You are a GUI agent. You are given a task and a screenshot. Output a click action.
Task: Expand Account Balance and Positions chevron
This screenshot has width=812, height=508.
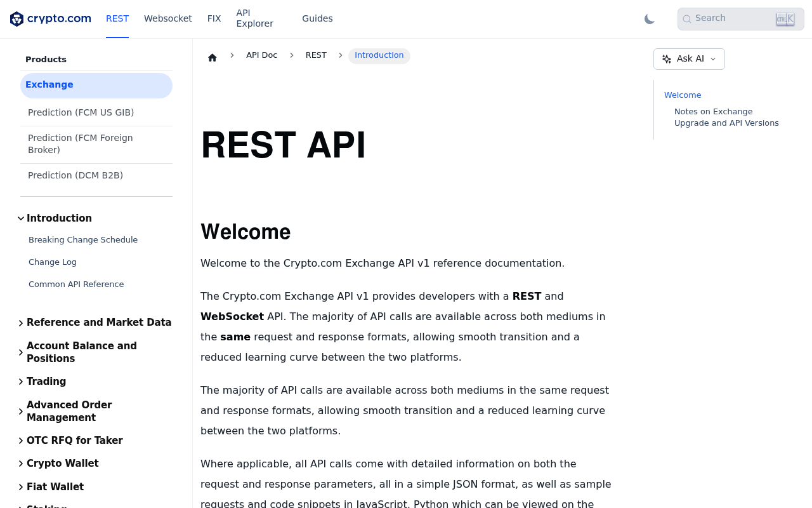21,352
